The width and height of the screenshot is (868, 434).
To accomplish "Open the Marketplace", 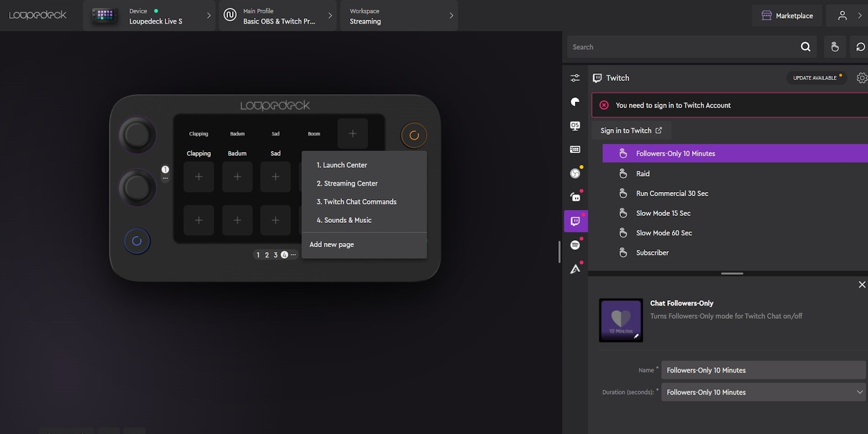I will click(787, 16).
